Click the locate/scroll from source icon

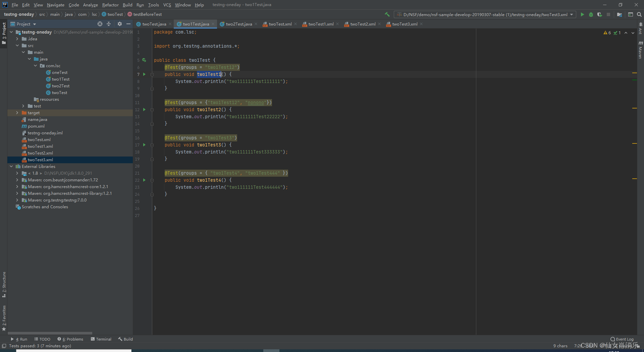[100, 24]
